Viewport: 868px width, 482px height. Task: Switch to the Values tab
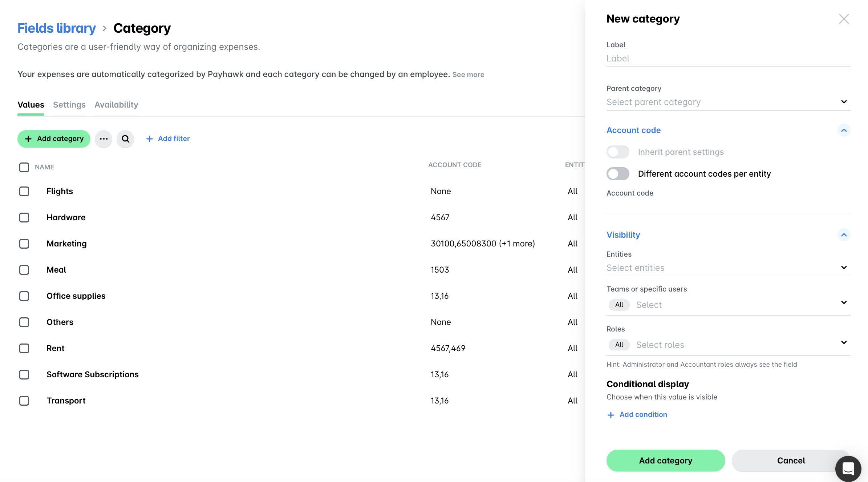(x=31, y=105)
